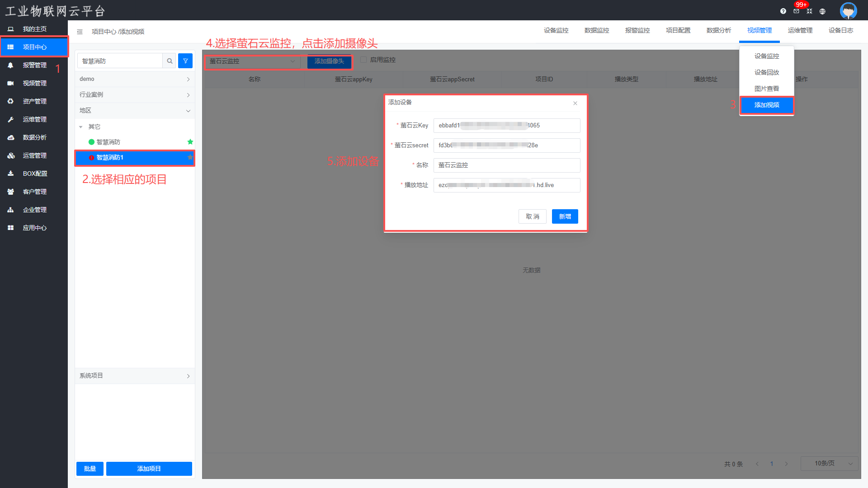Image resolution: width=868 pixels, height=488 pixels.
Task: Click the 名称 input field
Action: tap(506, 165)
